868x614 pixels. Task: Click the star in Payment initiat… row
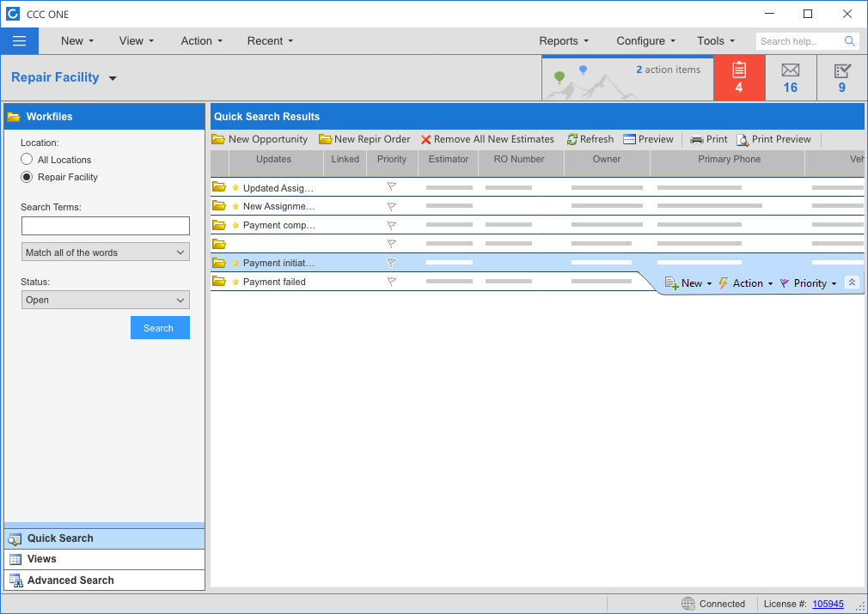(235, 263)
